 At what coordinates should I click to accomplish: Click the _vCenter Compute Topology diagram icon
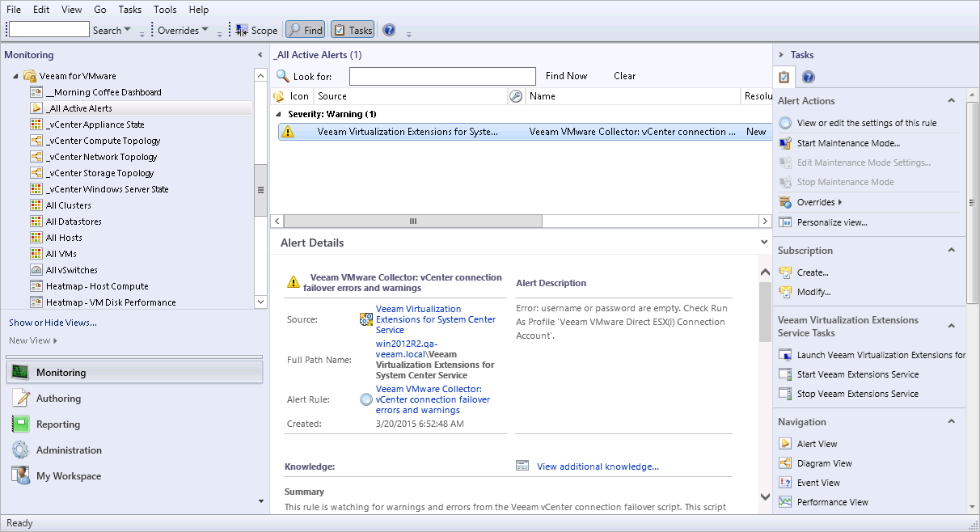[36, 141]
